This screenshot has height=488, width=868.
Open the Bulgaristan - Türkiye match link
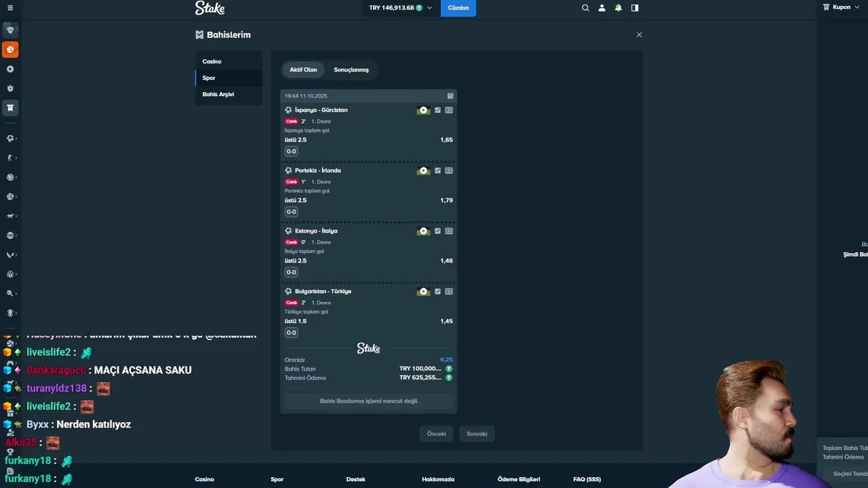(323, 291)
